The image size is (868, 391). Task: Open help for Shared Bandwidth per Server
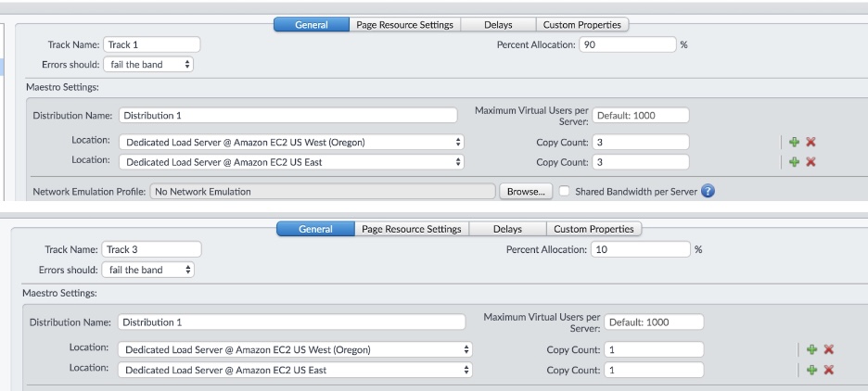point(708,192)
